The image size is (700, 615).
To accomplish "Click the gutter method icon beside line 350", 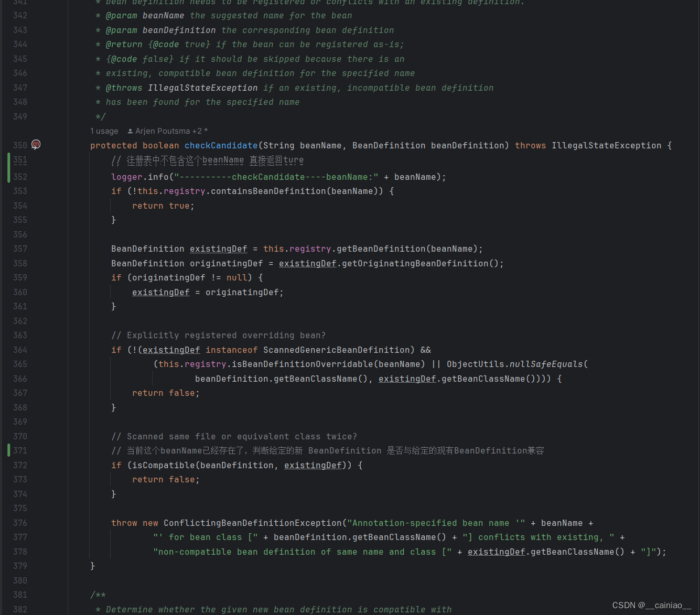I will coord(36,145).
